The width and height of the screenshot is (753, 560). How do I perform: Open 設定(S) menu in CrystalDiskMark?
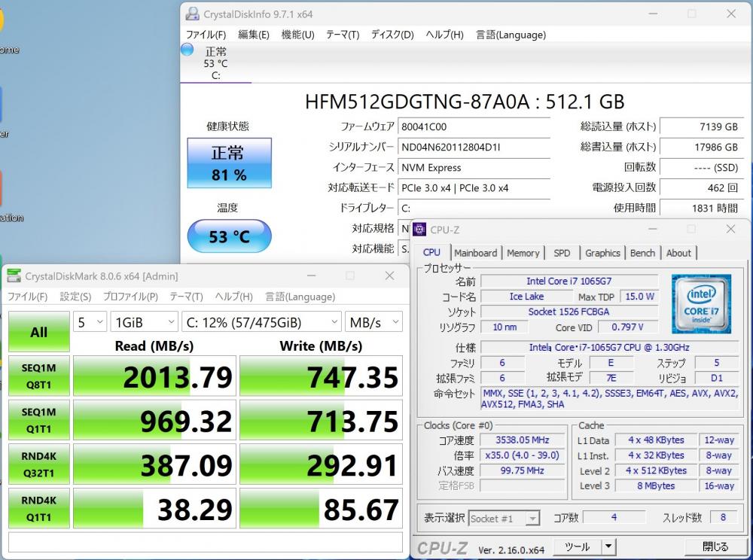[75, 297]
